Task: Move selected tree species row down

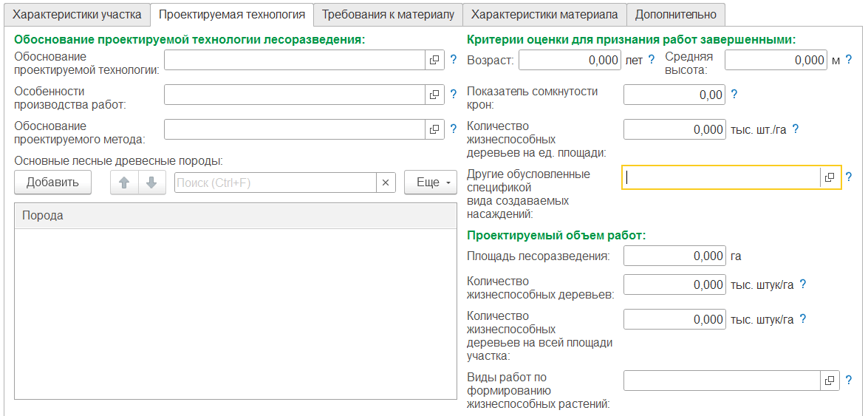Action: [x=151, y=183]
